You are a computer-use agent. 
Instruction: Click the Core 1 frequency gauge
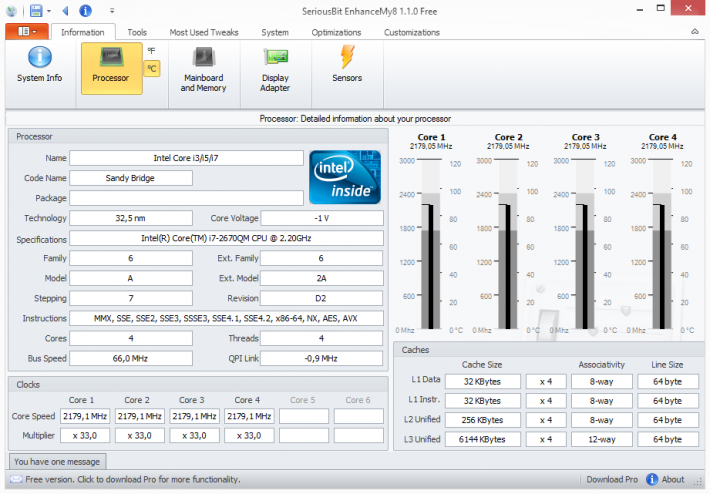[430, 245]
